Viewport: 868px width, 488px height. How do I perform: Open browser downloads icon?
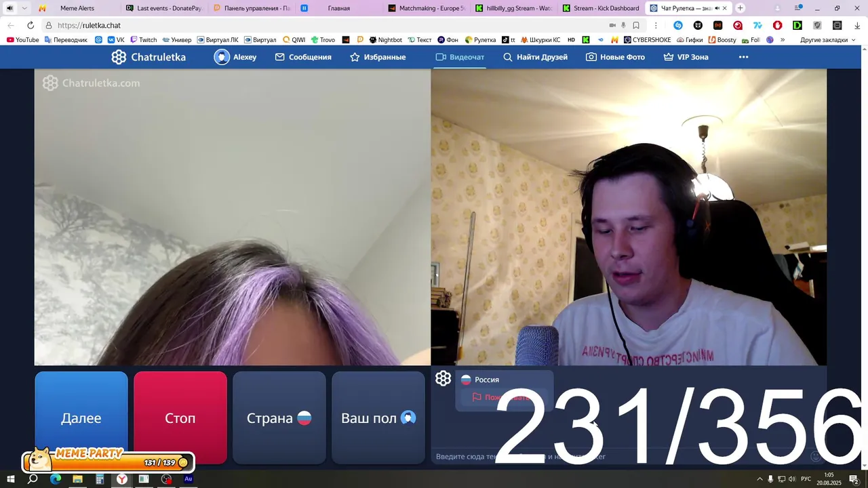point(857,25)
